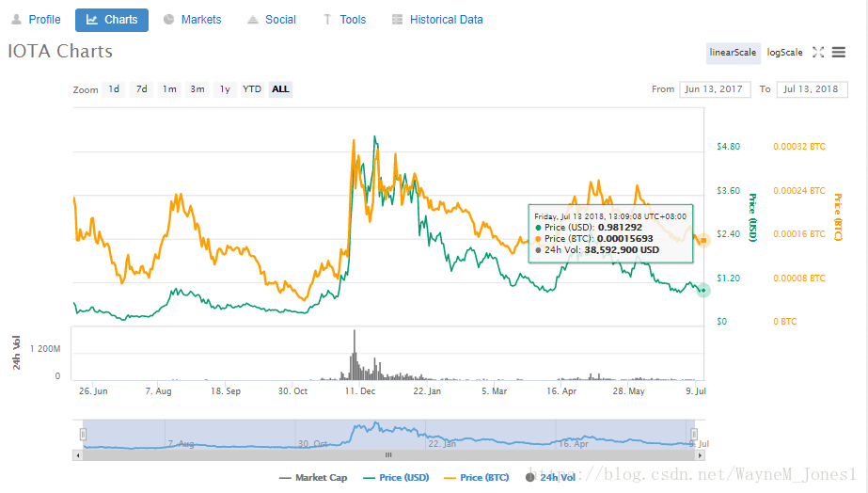Click the Historical Data table icon
This screenshot has width=868, height=493.
click(397, 20)
